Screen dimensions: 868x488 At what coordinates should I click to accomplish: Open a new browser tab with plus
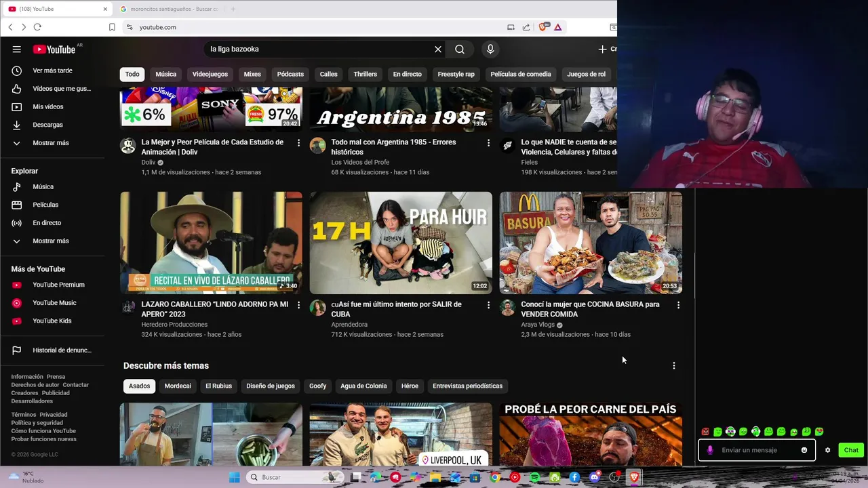pos(233,9)
